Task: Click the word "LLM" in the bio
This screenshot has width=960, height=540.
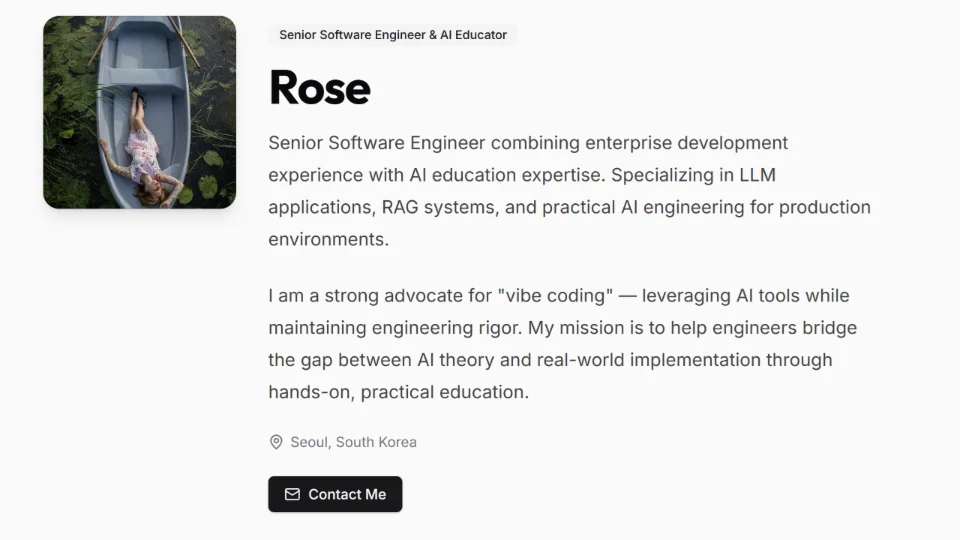Action: click(756, 175)
